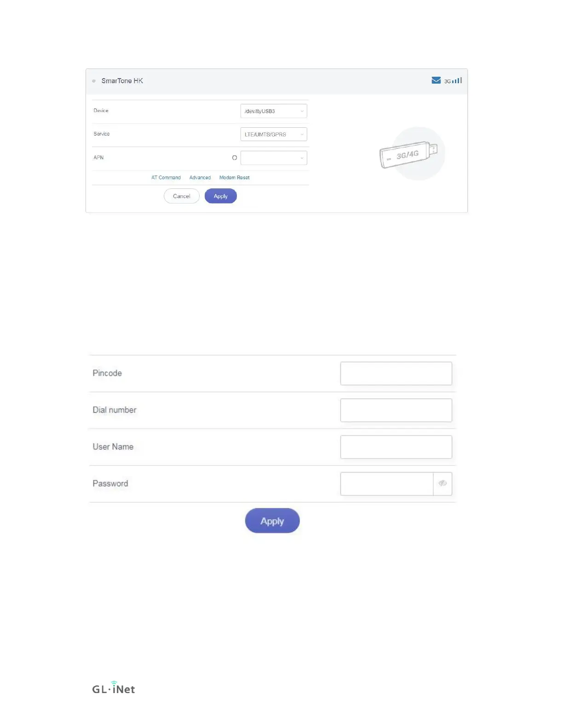The height and width of the screenshot is (728, 563).
Task: Click the APN refresh circle icon
Action: (235, 158)
